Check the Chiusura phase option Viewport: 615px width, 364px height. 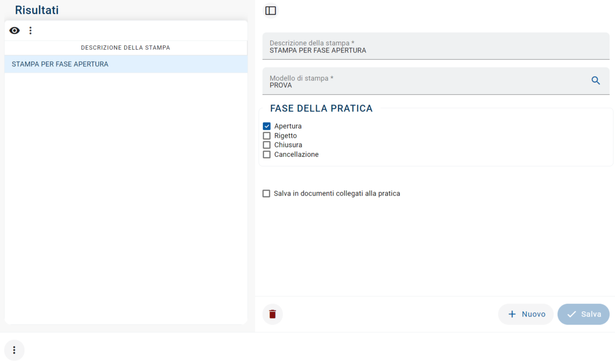(x=267, y=145)
